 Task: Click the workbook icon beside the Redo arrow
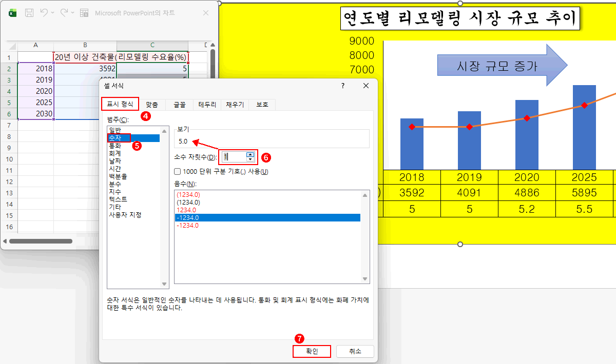(x=84, y=12)
